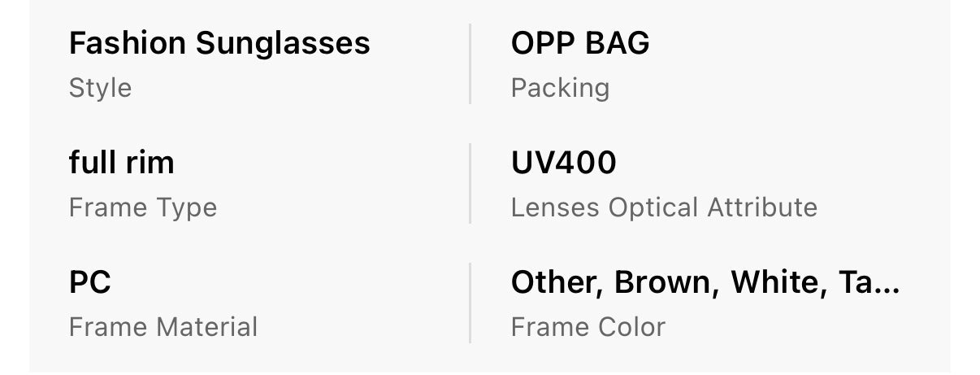Viewport: 980px width, 375px height.
Task: Select the "Frame Color" attribute label
Action: coord(588,327)
